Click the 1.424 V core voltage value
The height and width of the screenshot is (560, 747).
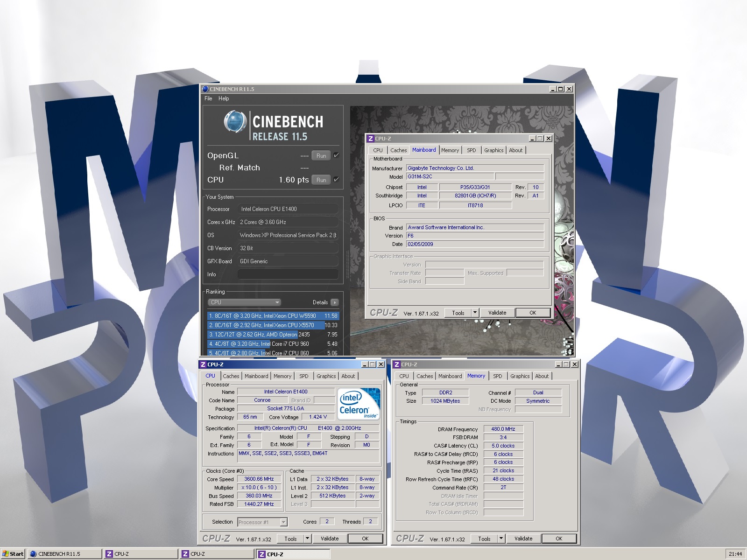318,417
